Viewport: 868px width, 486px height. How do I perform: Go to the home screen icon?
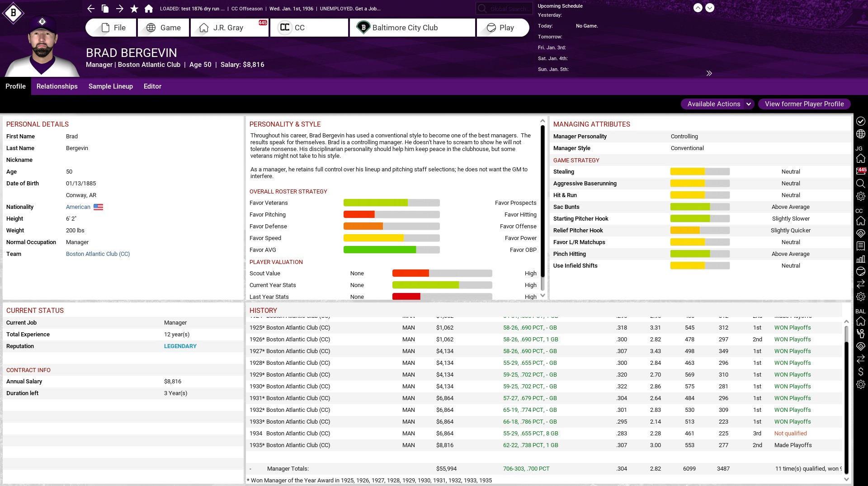(x=149, y=9)
